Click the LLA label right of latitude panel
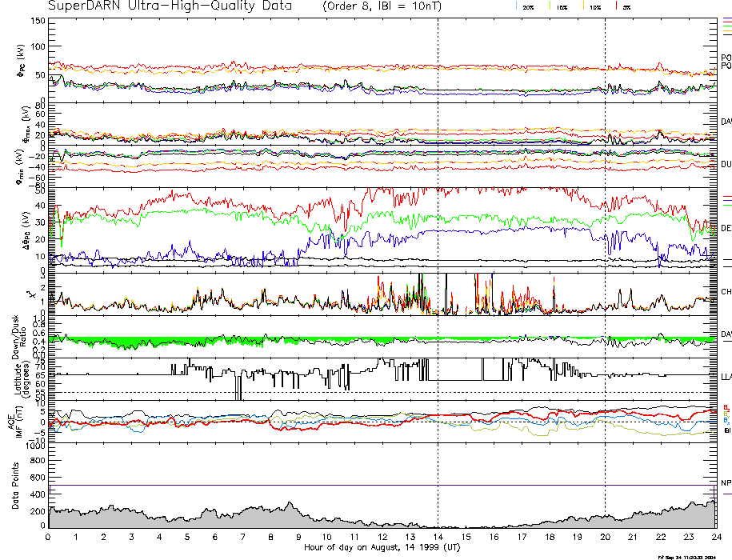 [726, 375]
